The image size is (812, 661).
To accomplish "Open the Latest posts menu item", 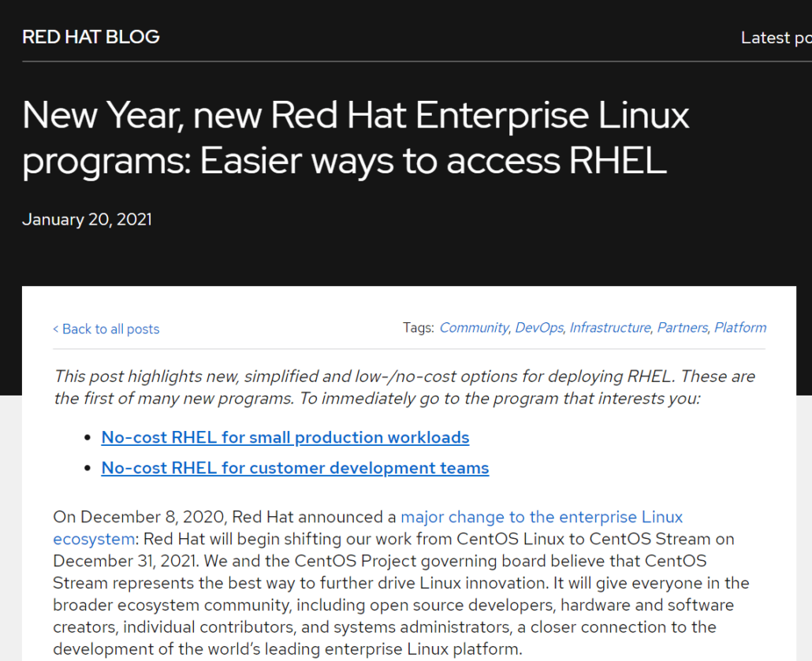I will coord(776,37).
